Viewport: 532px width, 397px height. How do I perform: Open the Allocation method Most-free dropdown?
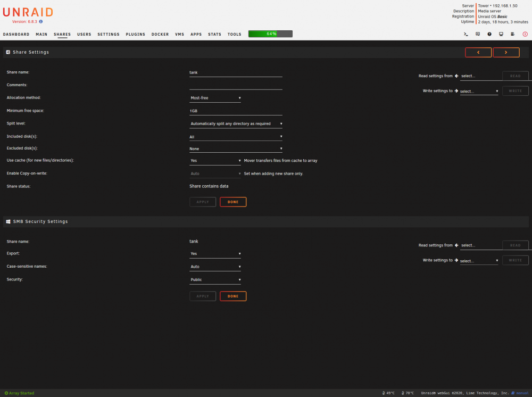(x=215, y=98)
